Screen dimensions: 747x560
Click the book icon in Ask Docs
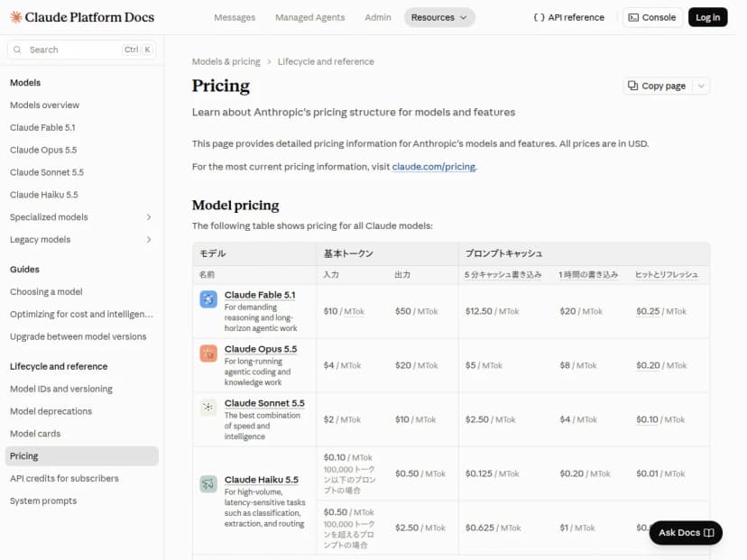coord(709,532)
